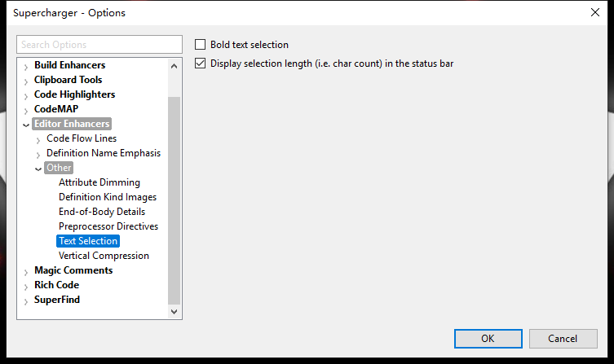Screen dimensions: 614x364
Task: Select Code Highlighters category
Action: 74,94
